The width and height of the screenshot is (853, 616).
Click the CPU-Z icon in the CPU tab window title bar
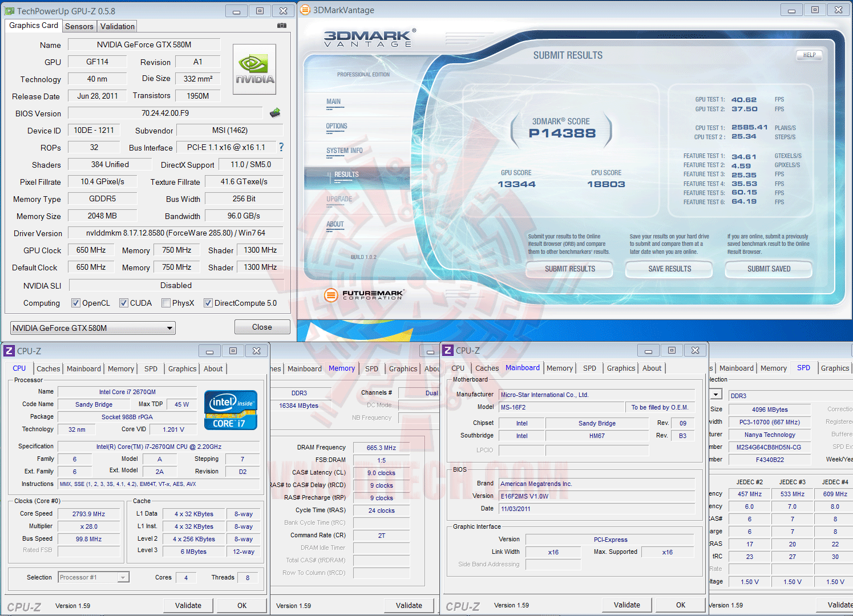[9, 351]
